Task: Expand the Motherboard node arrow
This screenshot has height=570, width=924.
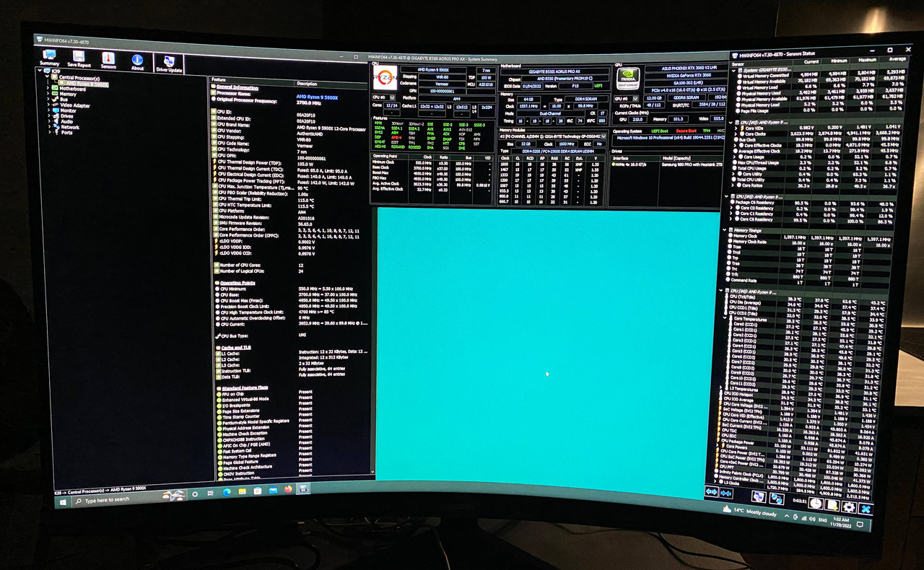Action: coord(48,89)
